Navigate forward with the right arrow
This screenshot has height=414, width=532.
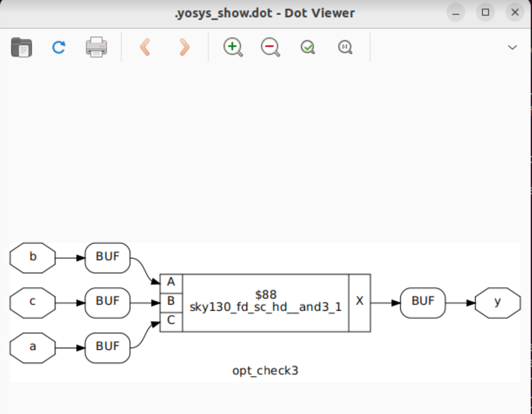click(184, 47)
